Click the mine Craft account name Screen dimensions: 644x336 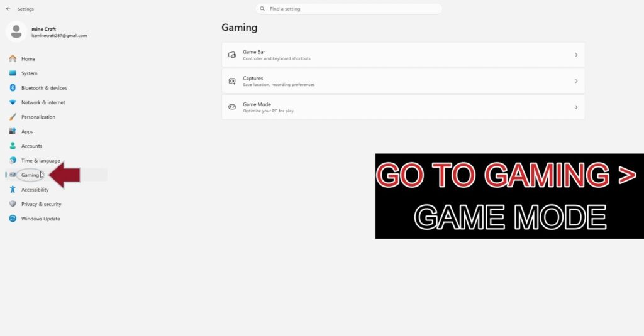(43, 29)
